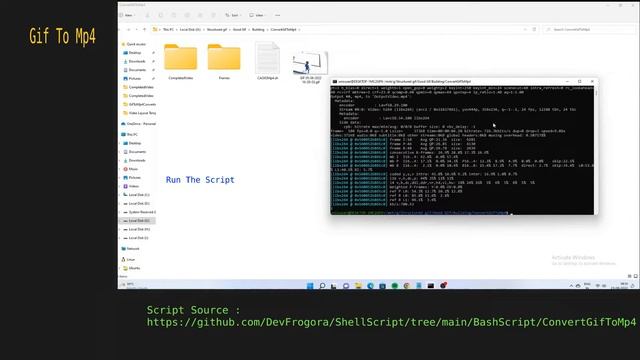Select the Frames folder in file pane
The width and height of the screenshot is (640, 360).
click(x=224, y=61)
